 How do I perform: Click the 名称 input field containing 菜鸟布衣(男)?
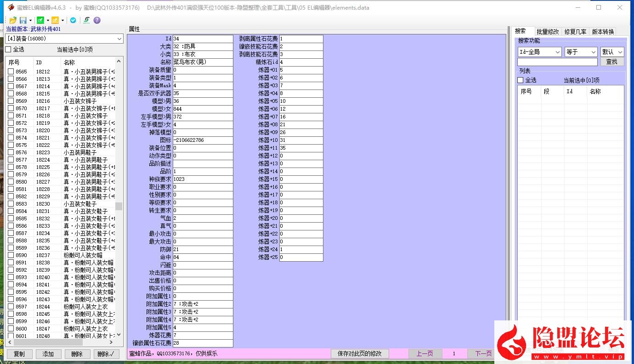203,62
